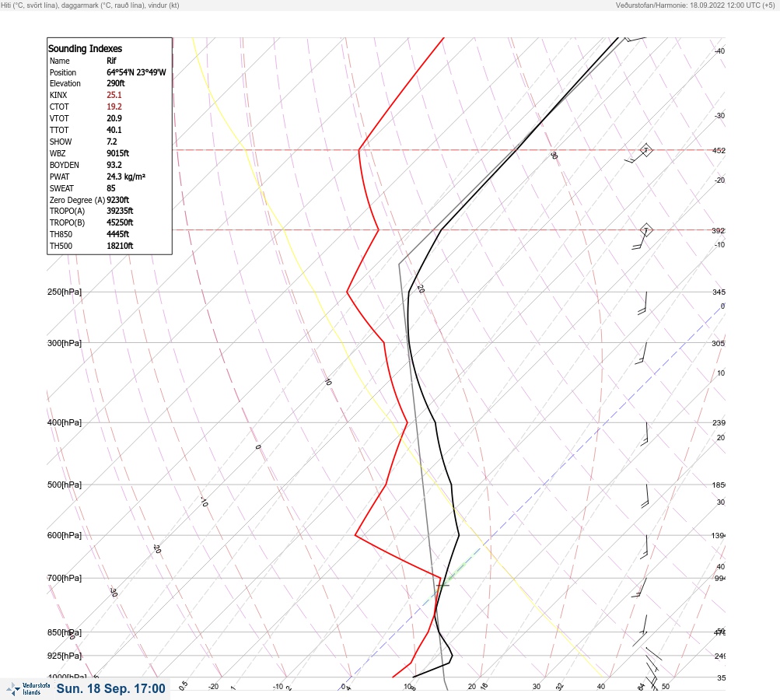
Task: Click the 239 height label at 400 hPa
Action: click(719, 423)
